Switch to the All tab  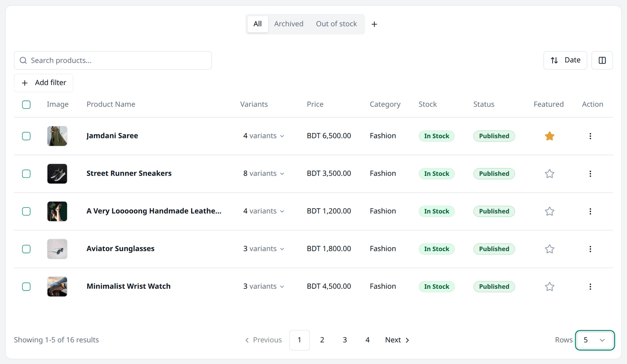coord(258,24)
